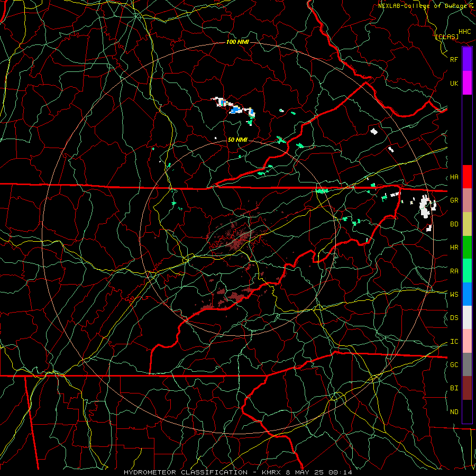Click the 100 NMI range ring label
This screenshot has height=476, width=476.
click(x=237, y=42)
